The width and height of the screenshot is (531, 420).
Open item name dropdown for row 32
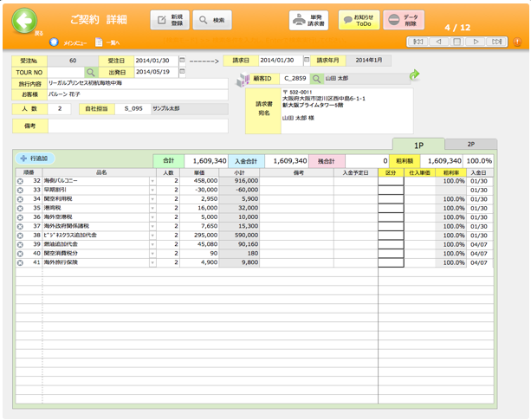tap(152, 181)
